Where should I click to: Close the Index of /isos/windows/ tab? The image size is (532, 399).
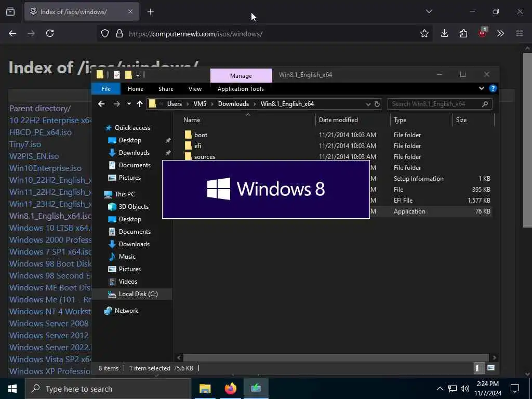(x=130, y=11)
